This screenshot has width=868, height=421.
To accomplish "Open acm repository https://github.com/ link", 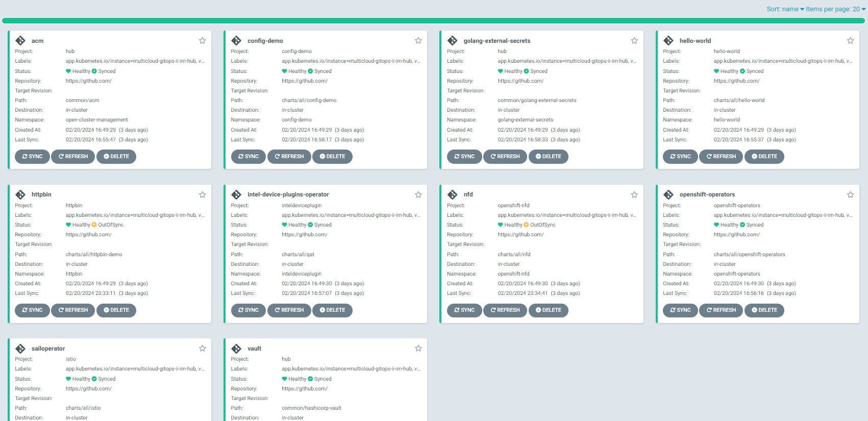I will point(89,81).
